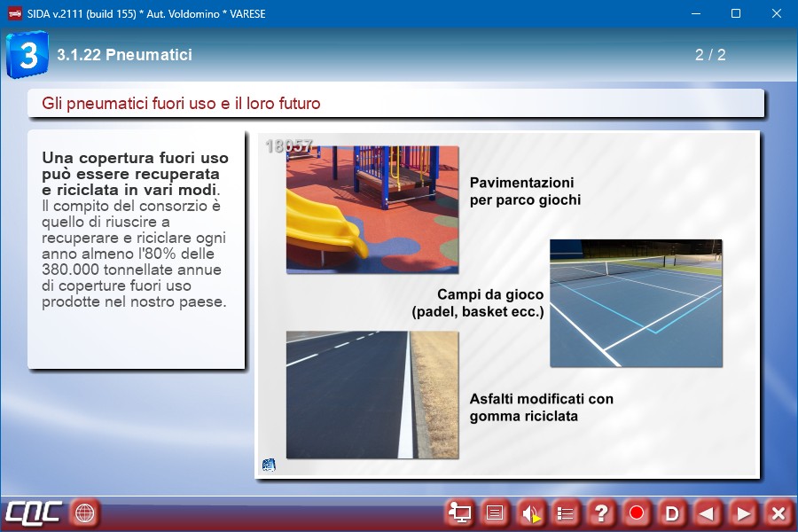
Task: Click the CQC logo
Action: pyautogui.click(x=33, y=512)
